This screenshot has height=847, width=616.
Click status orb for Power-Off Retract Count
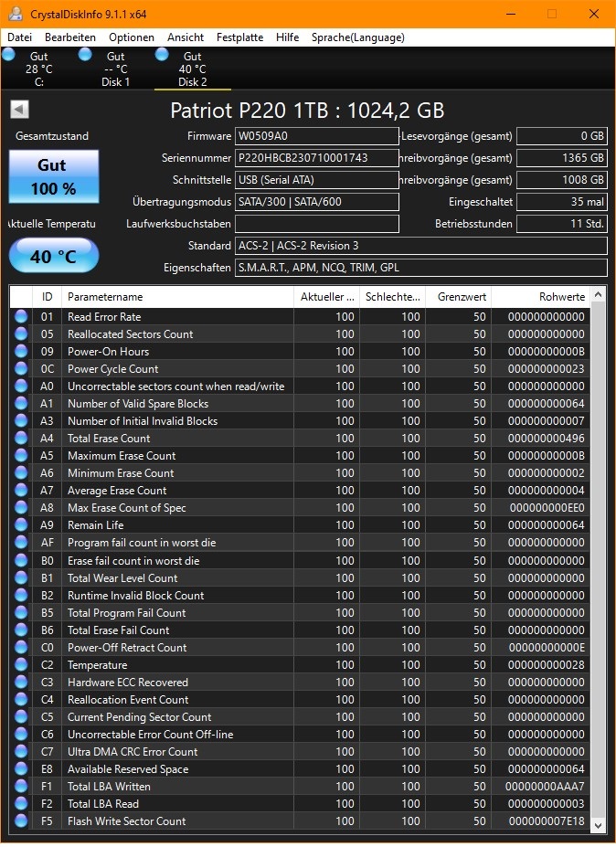21,648
